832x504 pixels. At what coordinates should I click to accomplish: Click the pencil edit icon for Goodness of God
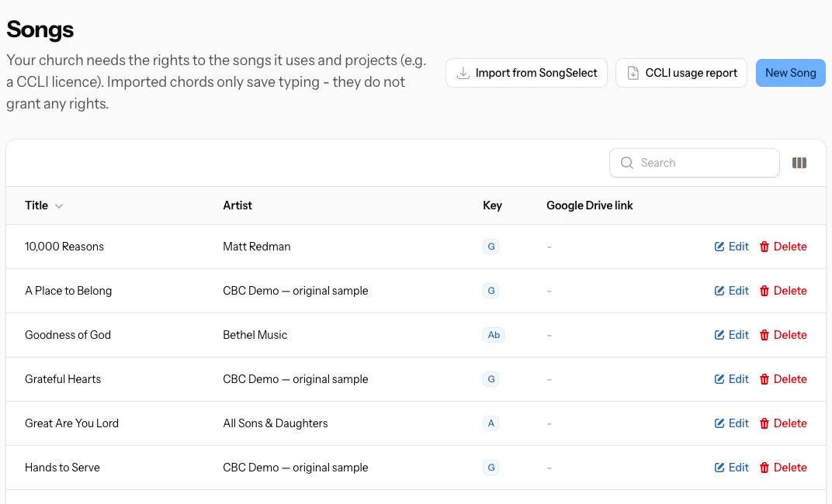(x=719, y=335)
